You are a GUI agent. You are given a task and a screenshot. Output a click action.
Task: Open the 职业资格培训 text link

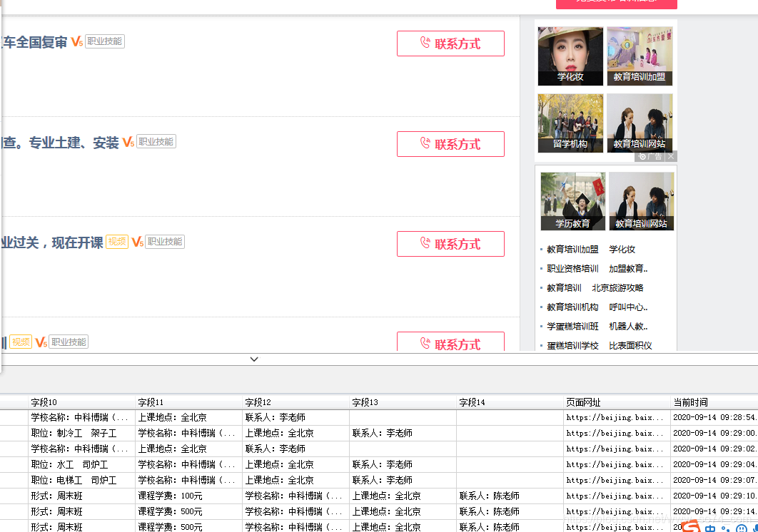572,269
